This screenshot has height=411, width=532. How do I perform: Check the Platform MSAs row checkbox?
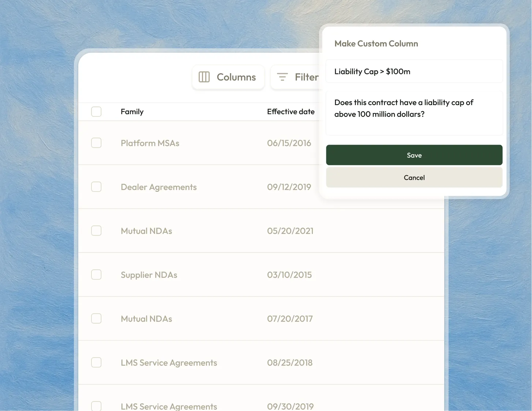pos(96,143)
